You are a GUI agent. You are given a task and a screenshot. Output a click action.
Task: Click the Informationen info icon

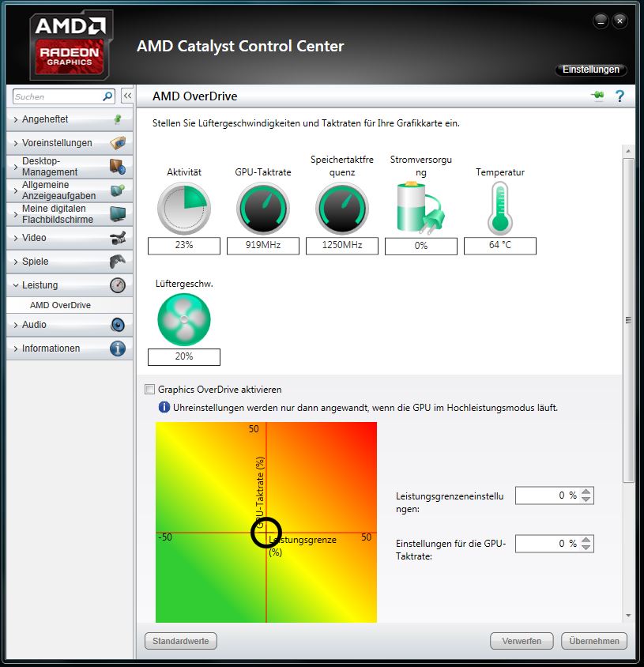(x=118, y=349)
